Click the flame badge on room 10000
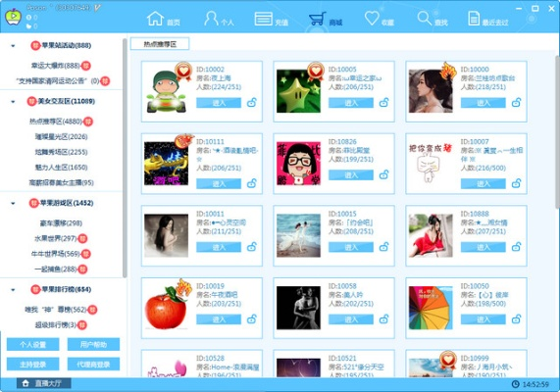The image size is (560, 392). (448, 71)
